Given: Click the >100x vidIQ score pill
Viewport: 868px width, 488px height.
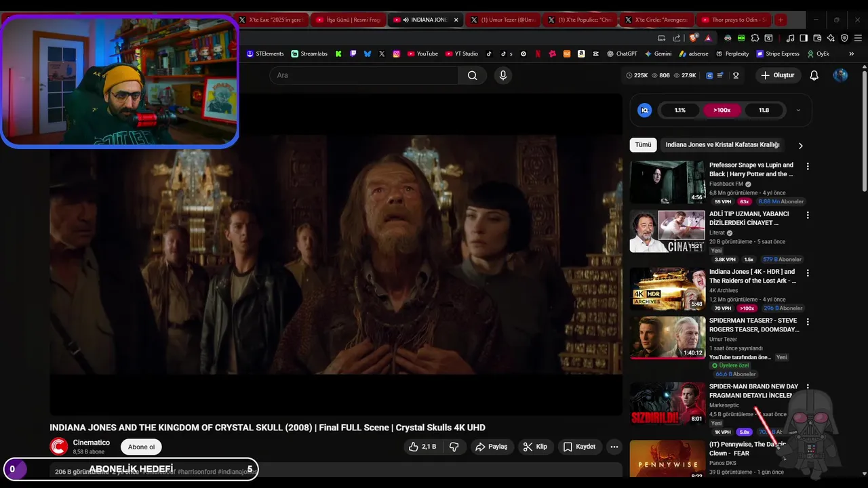Looking at the screenshot, I should 722,110.
